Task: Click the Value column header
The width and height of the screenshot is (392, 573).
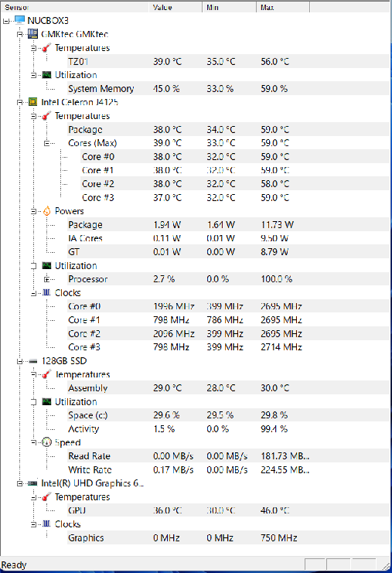Action: (x=176, y=7)
